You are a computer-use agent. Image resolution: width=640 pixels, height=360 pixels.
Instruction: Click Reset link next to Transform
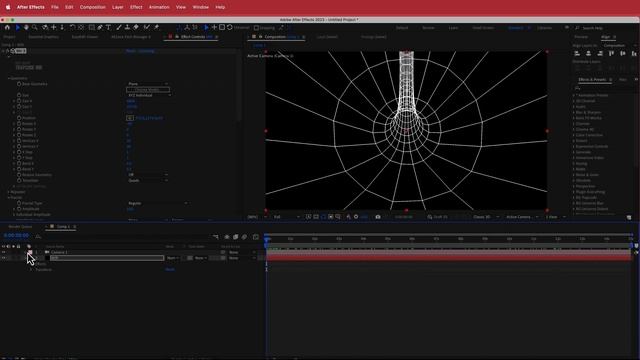(170, 269)
